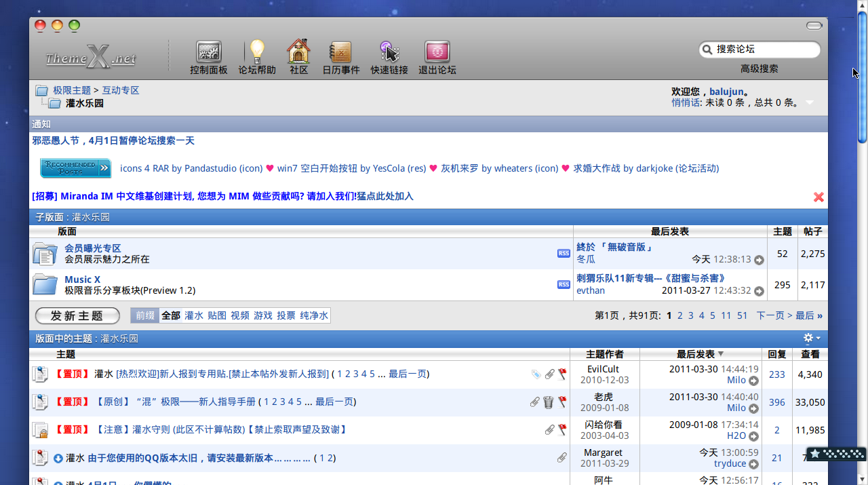This screenshot has width=868, height=485.
Task: Open the 社区 community house icon
Action: (x=298, y=53)
